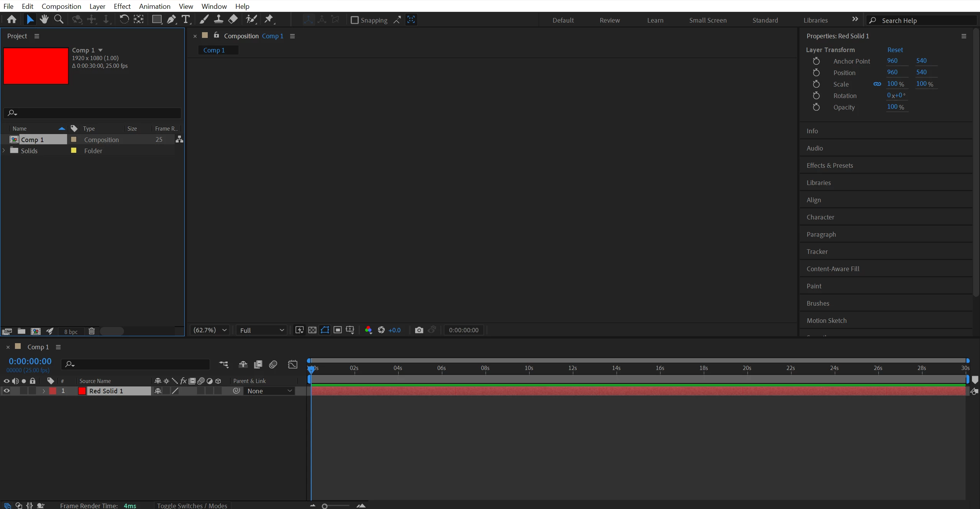Hide the Red Solid 1 layer
The image size is (980, 509).
7,391
